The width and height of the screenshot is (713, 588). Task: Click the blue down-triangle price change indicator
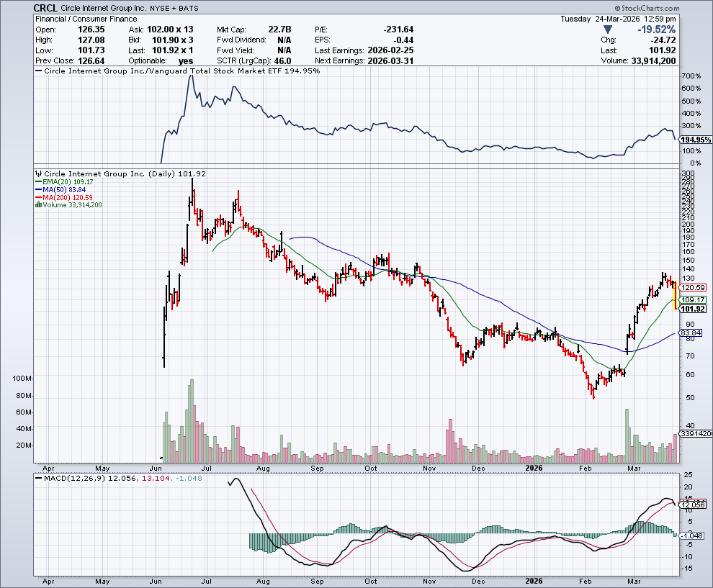click(609, 30)
